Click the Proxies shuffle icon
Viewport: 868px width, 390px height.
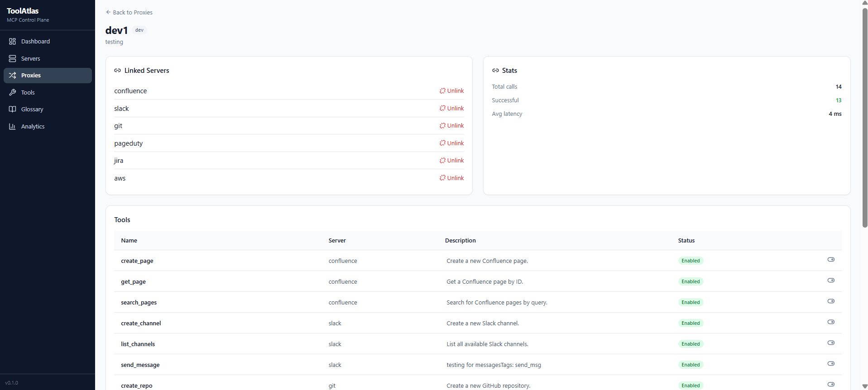pyautogui.click(x=12, y=75)
